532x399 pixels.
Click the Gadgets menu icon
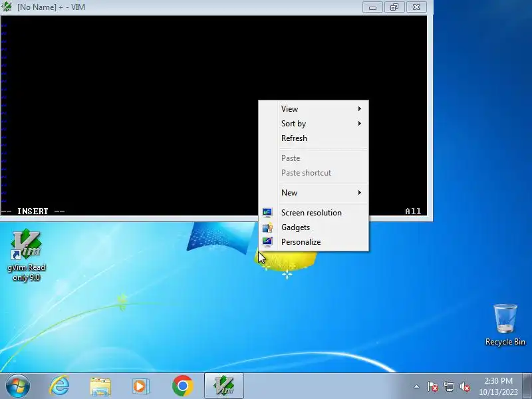tap(267, 227)
